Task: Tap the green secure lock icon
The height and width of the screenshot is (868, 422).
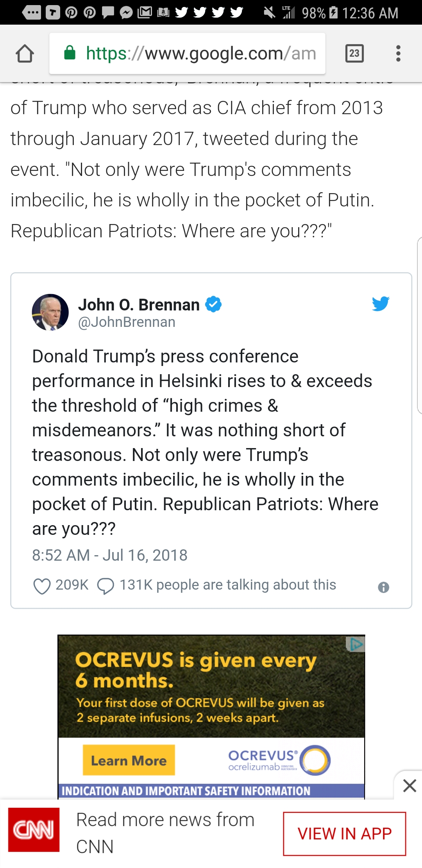Action: 70,52
